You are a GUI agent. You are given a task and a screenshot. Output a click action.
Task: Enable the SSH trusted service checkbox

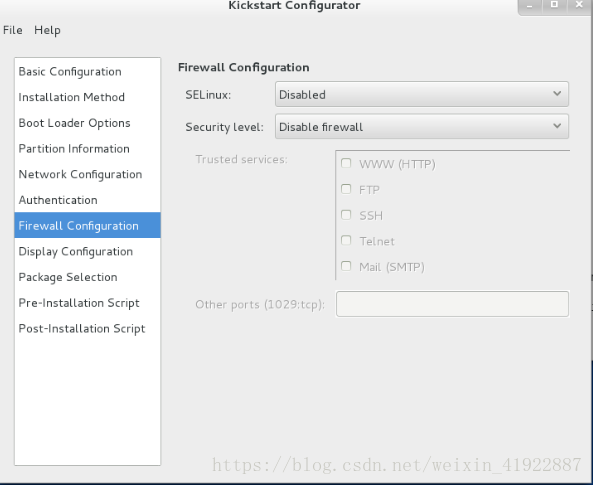click(x=346, y=215)
